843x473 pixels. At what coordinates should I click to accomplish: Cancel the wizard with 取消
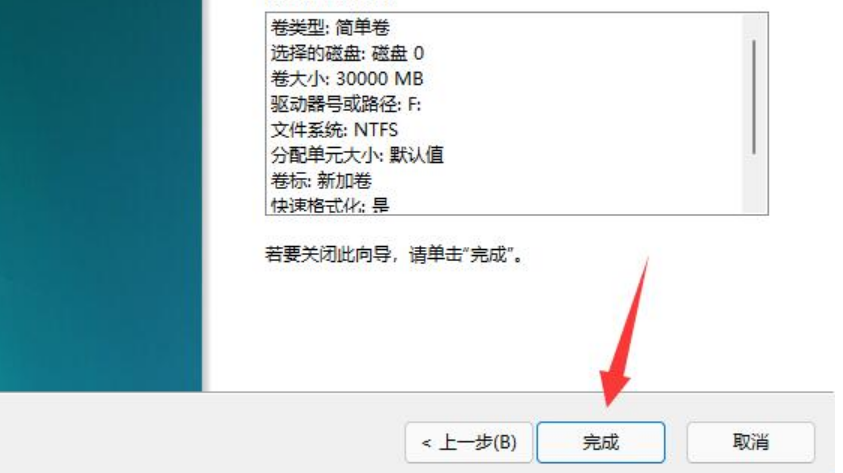[x=751, y=442]
